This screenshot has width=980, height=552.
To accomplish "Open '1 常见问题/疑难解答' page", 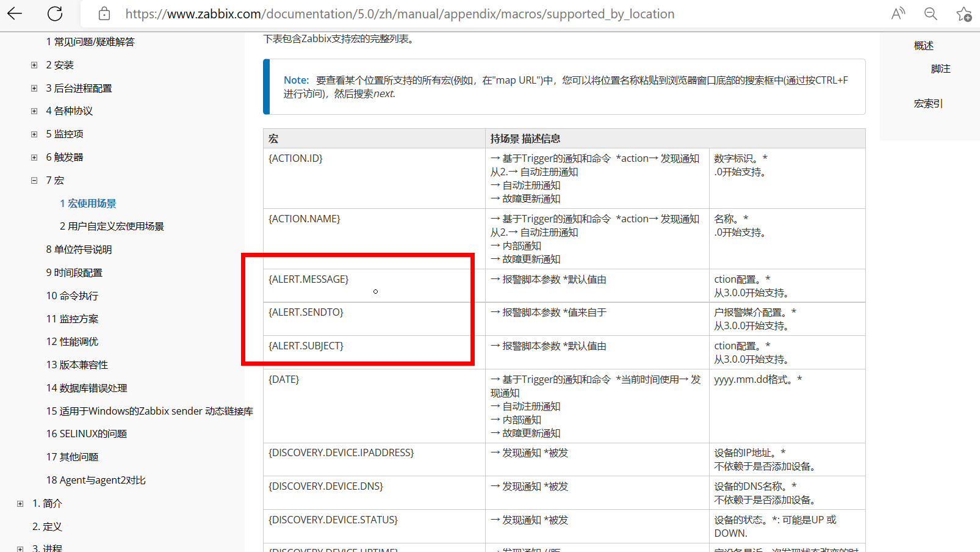I will [90, 42].
